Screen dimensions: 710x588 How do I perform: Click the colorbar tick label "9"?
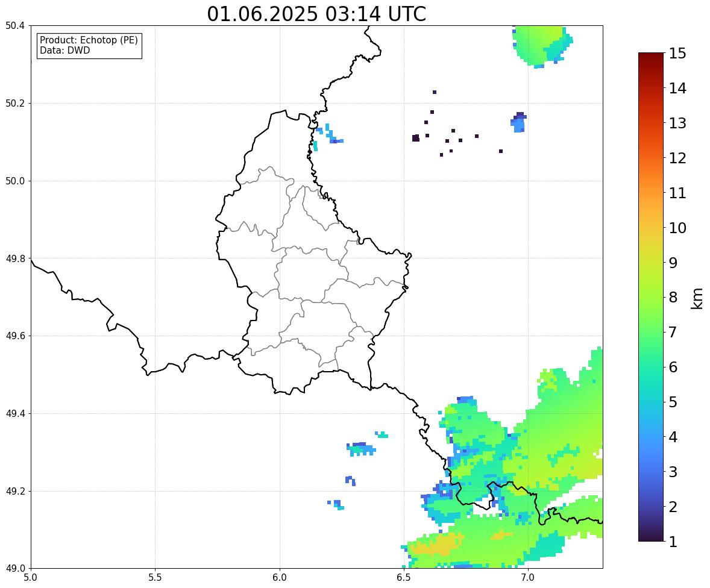(673, 263)
